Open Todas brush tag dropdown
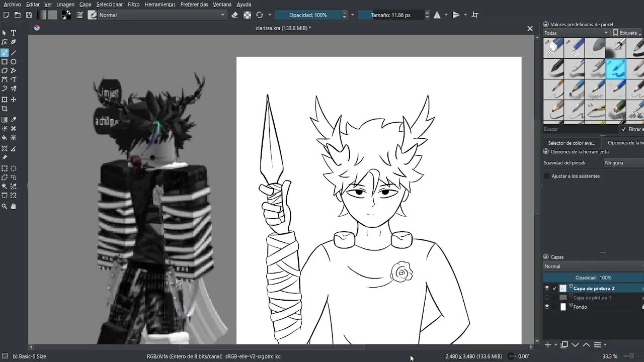 pyautogui.click(x=576, y=33)
